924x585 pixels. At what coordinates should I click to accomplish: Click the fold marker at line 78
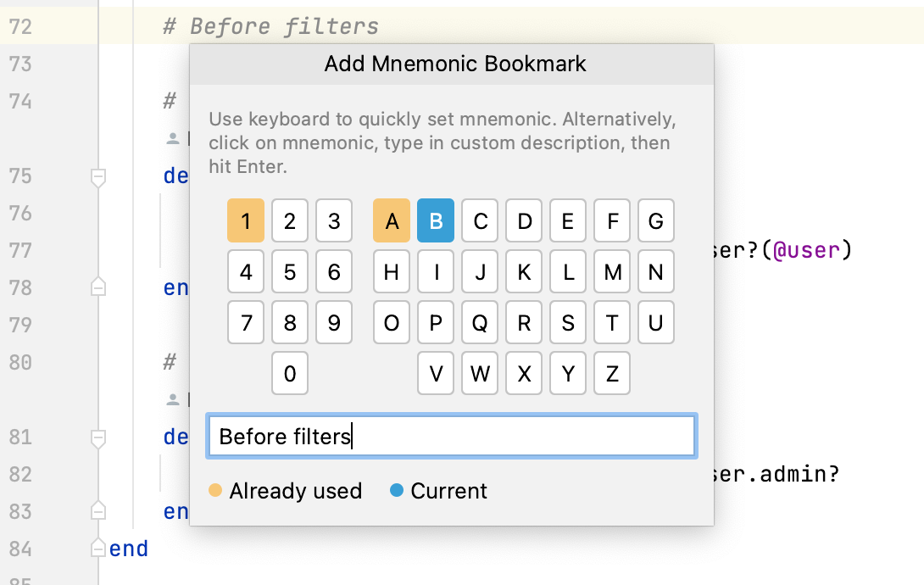[x=98, y=287]
